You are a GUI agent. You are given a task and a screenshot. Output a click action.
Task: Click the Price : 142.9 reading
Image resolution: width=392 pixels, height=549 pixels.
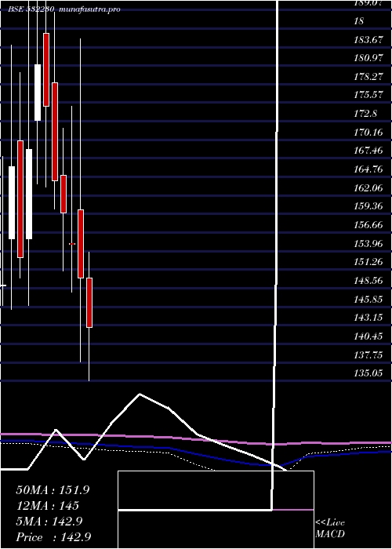pos(54,537)
